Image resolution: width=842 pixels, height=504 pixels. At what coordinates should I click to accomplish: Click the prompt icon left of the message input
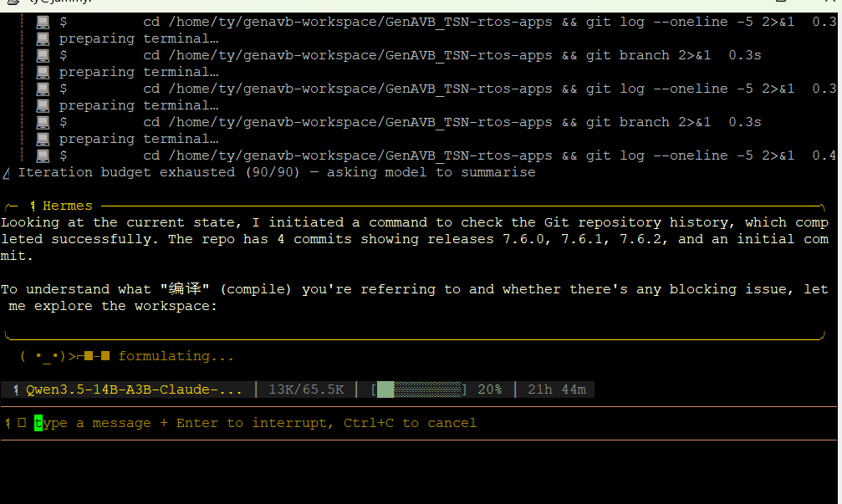tap(8, 424)
